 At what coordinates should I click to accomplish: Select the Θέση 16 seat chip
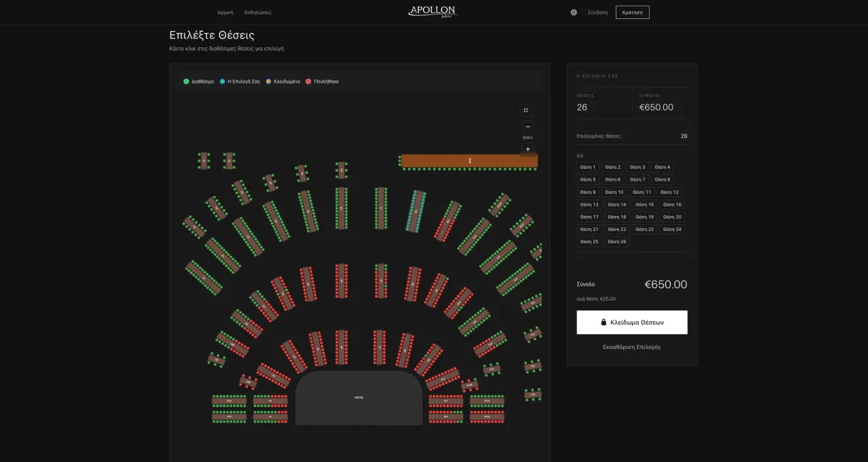tap(672, 205)
